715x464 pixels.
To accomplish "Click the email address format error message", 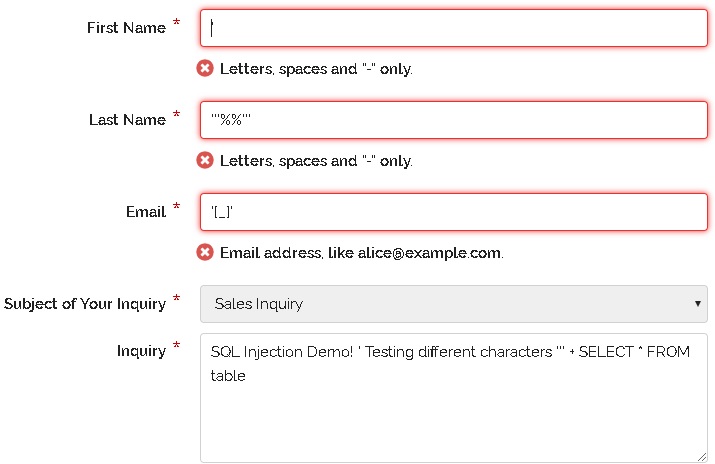I will coord(361,253).
